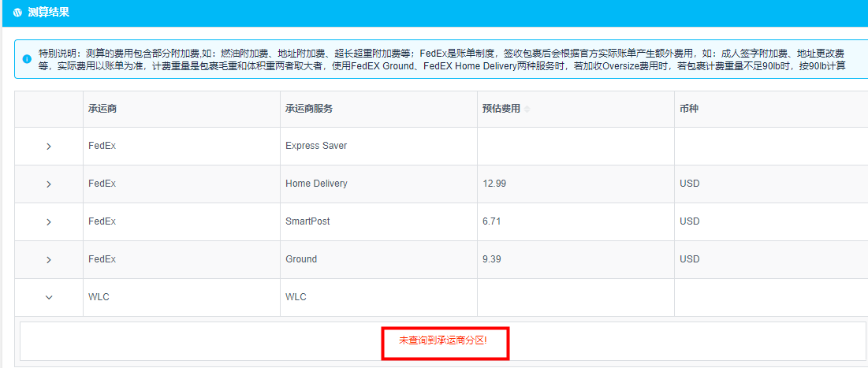Click the 12.99 estimated cost value
Viewport: 868px width, 368px height.
click(494, 184)
